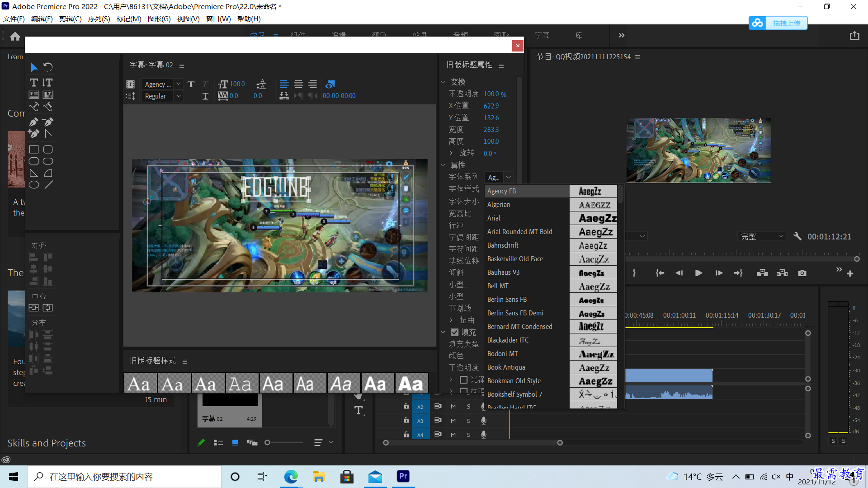Open the 旧版标题属性 panel menu

[x=501, y=66]
